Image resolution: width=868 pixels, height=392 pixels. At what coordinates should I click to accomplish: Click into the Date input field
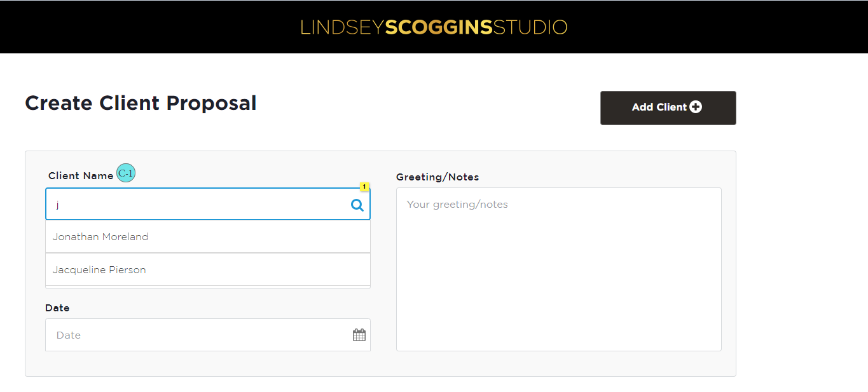click(208, 335)
